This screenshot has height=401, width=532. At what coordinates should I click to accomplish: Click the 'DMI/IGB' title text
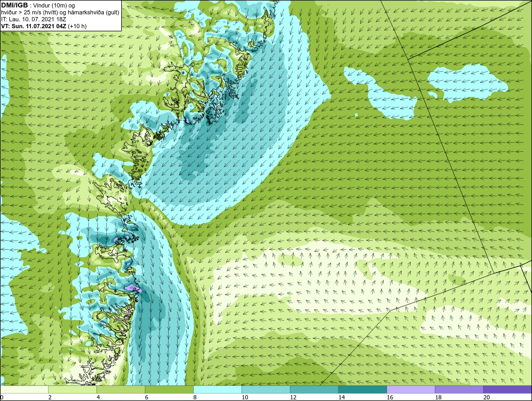(14, 5)
